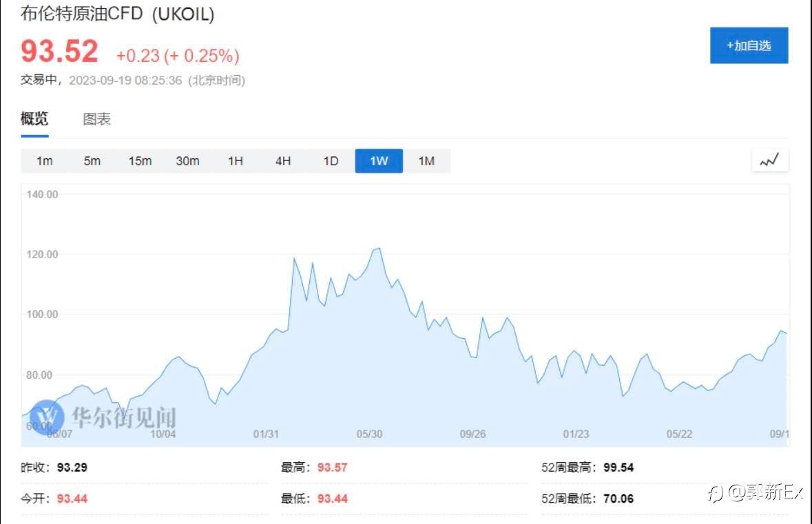Screen dimensions: 812x524
Task: Click the 交易中 trading status label
Action: coord(39,81)
